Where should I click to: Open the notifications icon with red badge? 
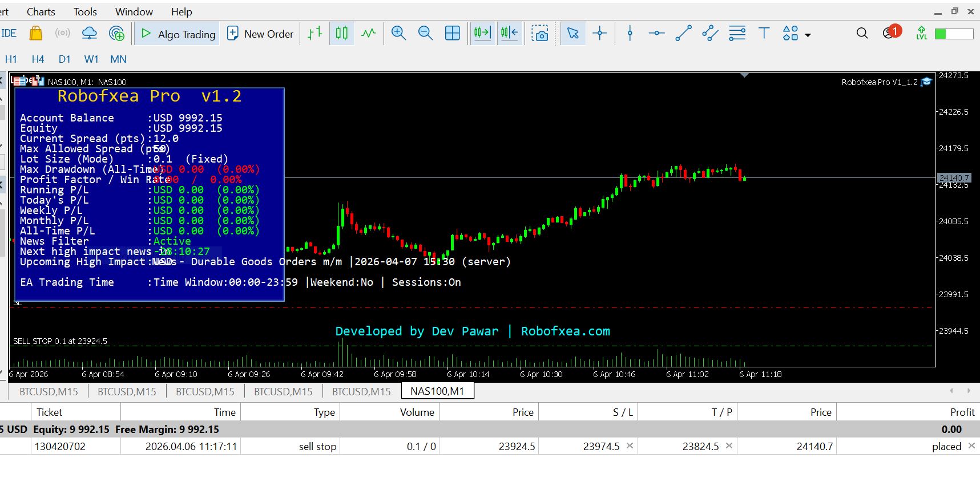(x=892, y=33)
